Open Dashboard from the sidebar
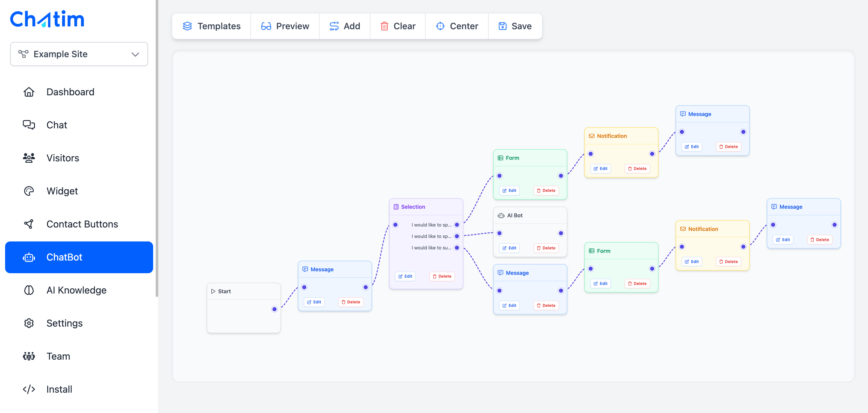This screenshot has height=413, width=868. click(70, 92)
